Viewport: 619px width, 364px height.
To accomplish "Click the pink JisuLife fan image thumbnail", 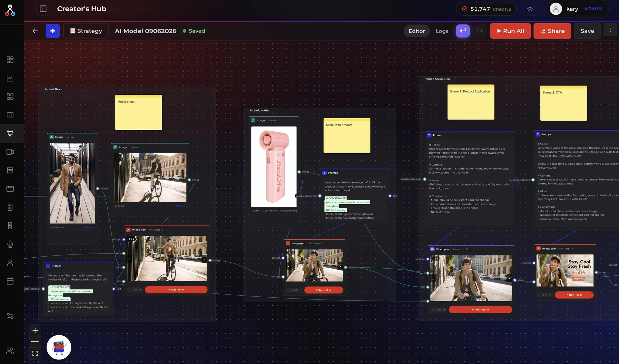I will click(x=274, y=167).
